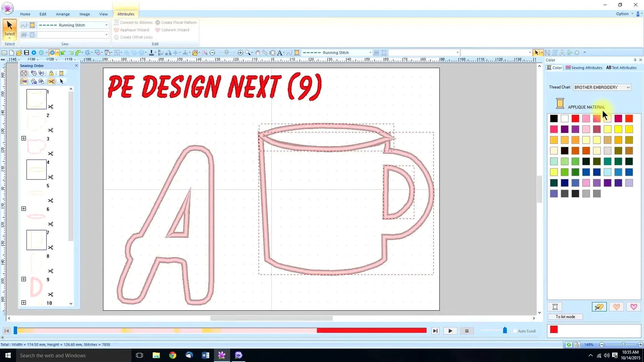Open the ribbon Running Stitch line type dropdown
This screenshot has width=644, height=362.
(x=106, y=25)
